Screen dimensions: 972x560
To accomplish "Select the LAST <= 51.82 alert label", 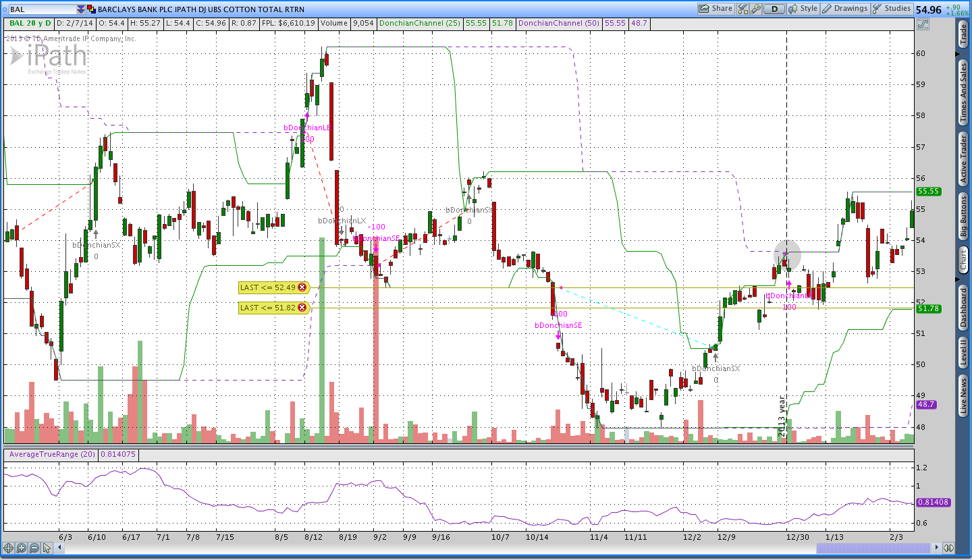I will (268, 308).
